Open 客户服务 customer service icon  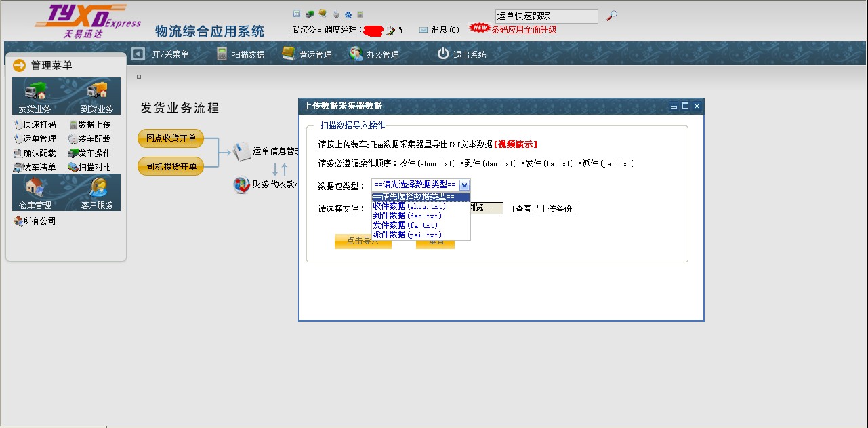98,189
